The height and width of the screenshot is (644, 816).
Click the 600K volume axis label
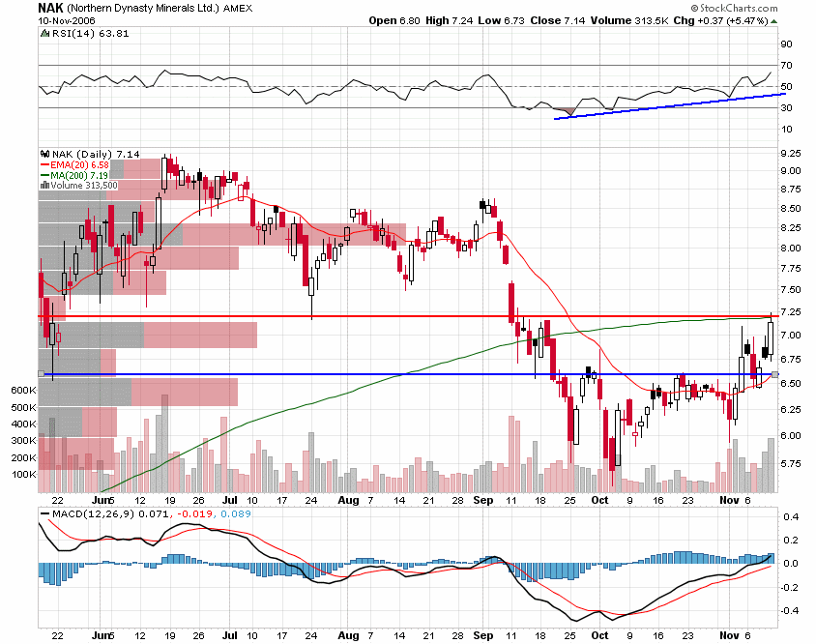point(24,391)
